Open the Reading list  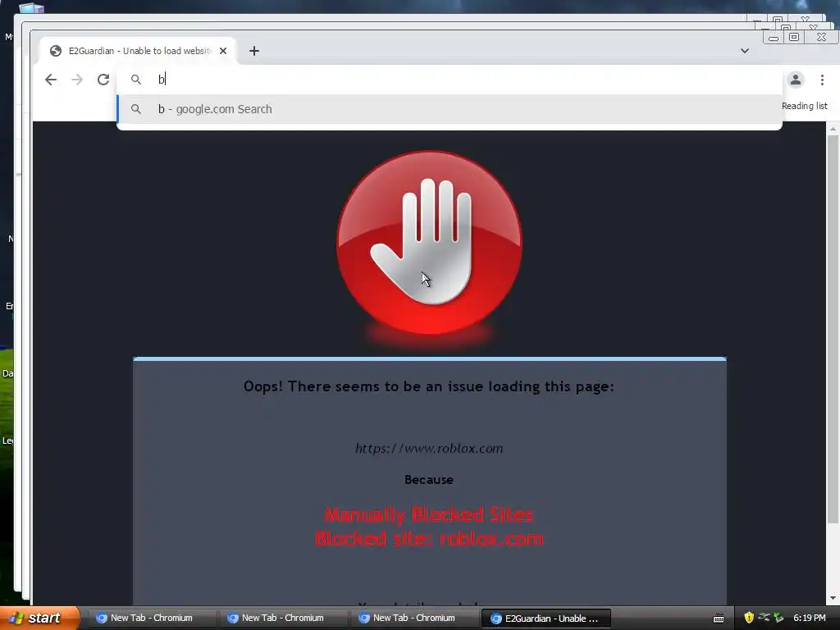click(x=804, y=106)
